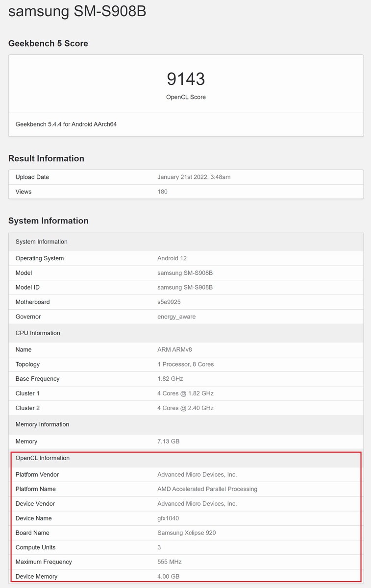Click the 9143 OpenCL score number

click(186, 79)
